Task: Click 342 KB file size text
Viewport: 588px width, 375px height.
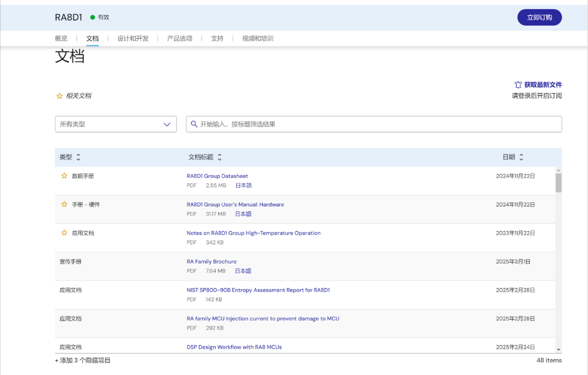Action: click(x=214, y=242)
